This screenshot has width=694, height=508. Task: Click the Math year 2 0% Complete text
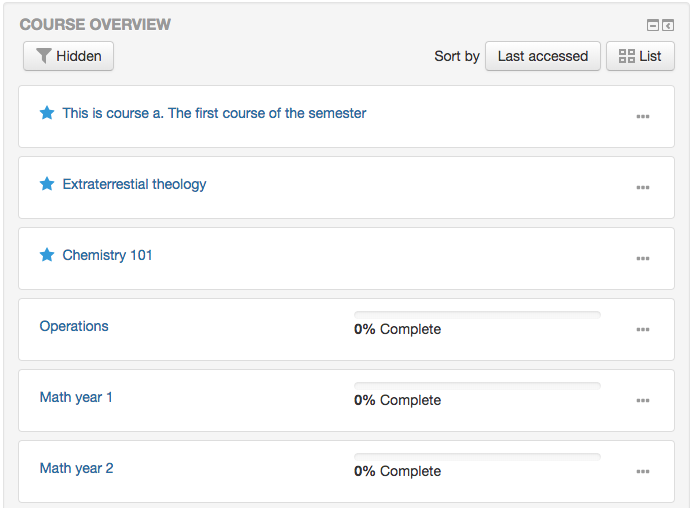(x=397, y=471)
